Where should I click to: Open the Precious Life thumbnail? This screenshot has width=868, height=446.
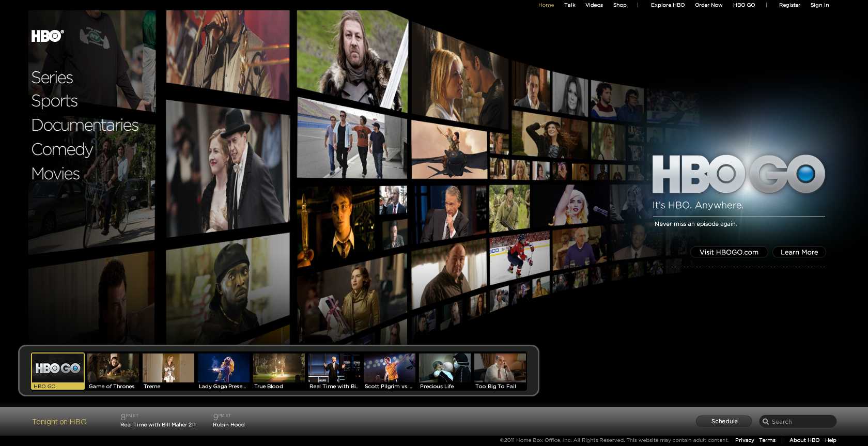tap(445, 371)
